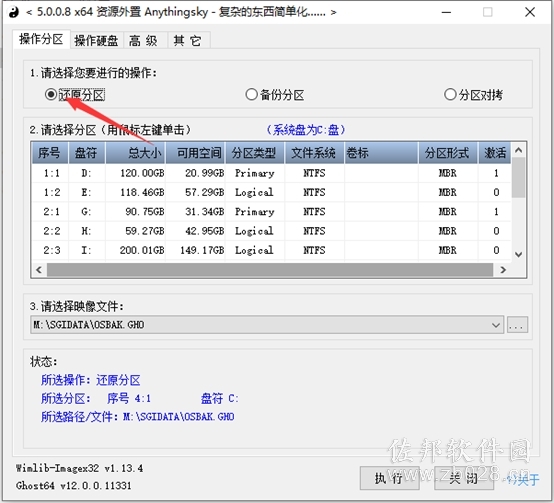The height and width of the screenshot is (503, 554).
Task: Click the horizontal scroll left arrow
Action: pyautogui.click(x=39, y=270)
